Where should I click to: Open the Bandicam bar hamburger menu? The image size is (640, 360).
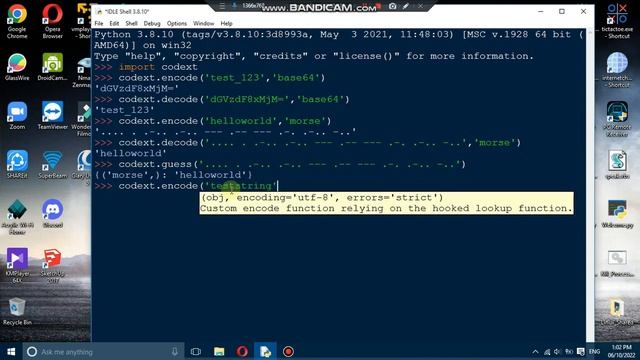click(x=222, y=6)
